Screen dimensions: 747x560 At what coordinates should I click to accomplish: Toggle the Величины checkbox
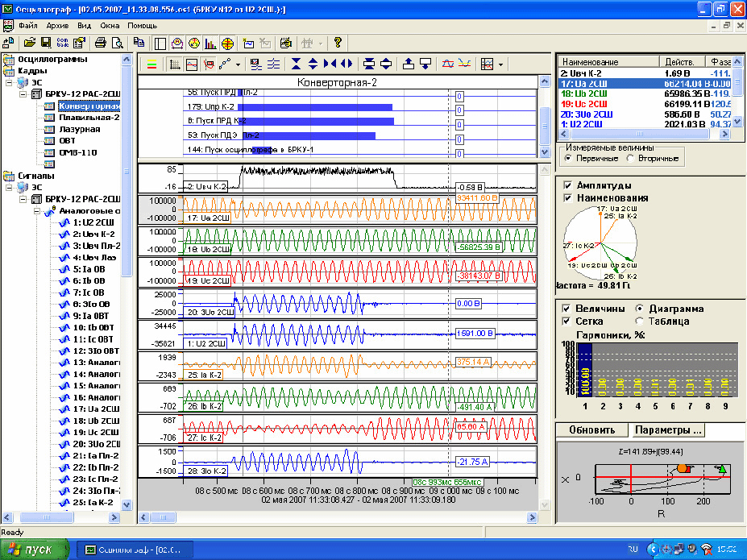click(x=566, y=309)
